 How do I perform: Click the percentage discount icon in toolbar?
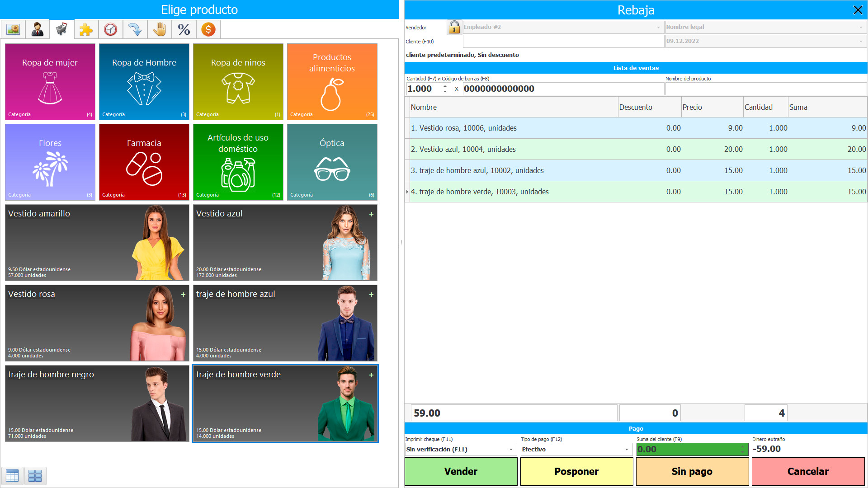tap(183, 30)
